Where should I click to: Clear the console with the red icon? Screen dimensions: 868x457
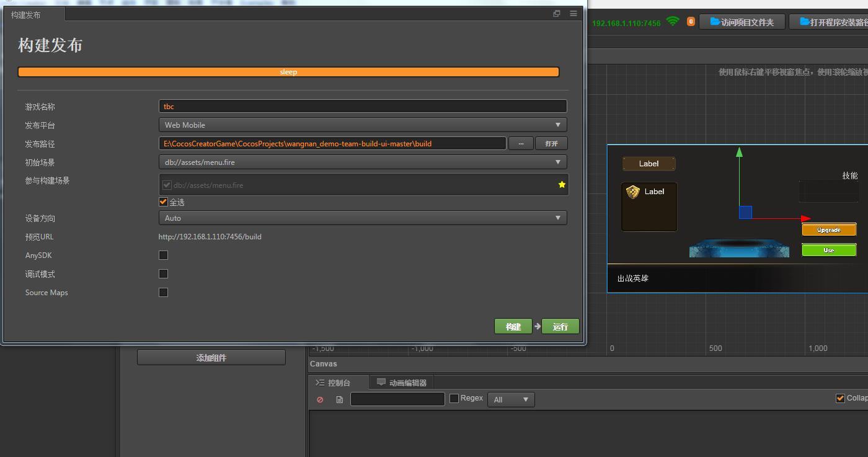point(320,399)
